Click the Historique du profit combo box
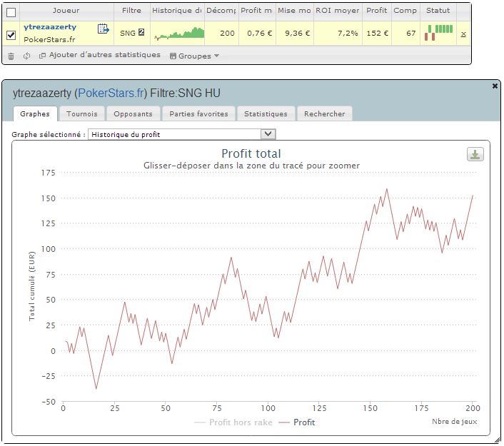The width and height of the screenshot is (504, 446). [x=181, y=134]
